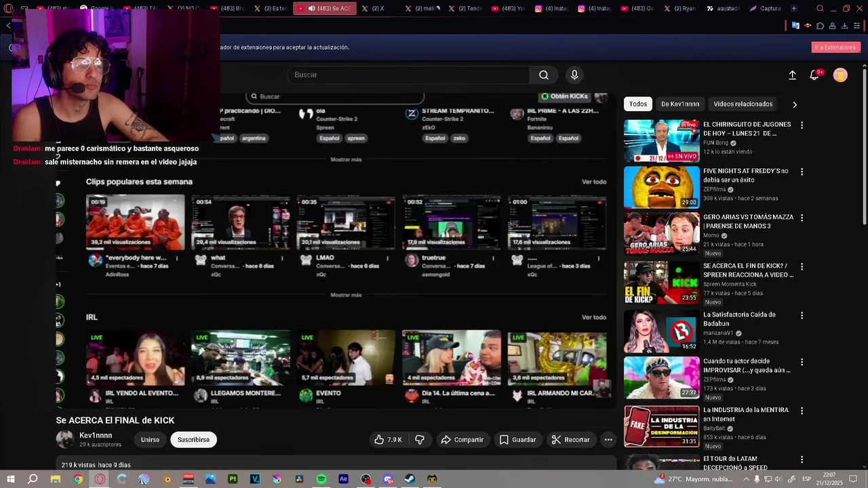Open Substance Painter from taskbar

233,479
